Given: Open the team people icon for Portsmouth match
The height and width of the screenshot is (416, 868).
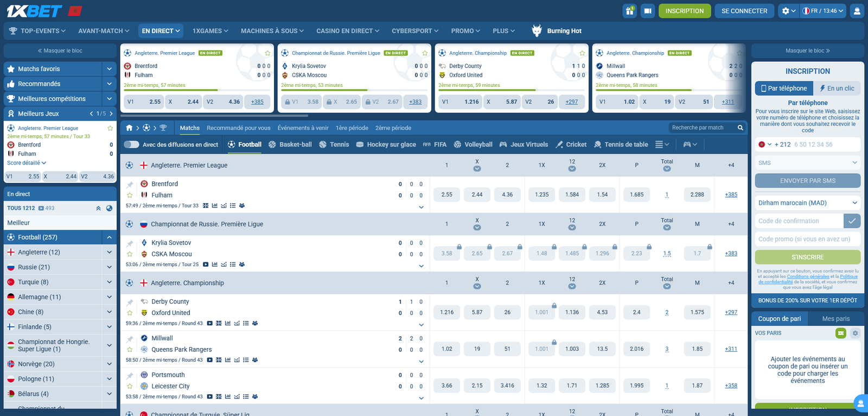Looking at the screenshot, I should point(255,397).
